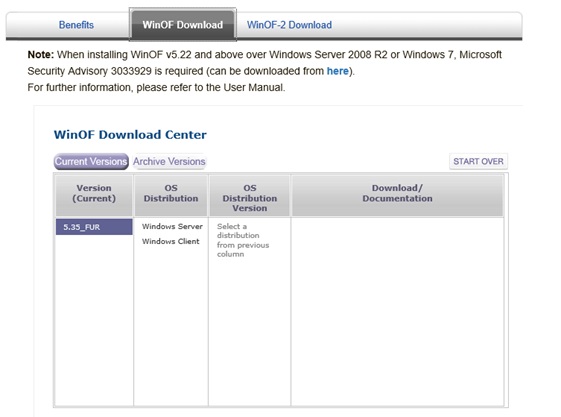Choose Windows Client distribution
Screen dimensions: 561x417
click(x=171, y=241)
